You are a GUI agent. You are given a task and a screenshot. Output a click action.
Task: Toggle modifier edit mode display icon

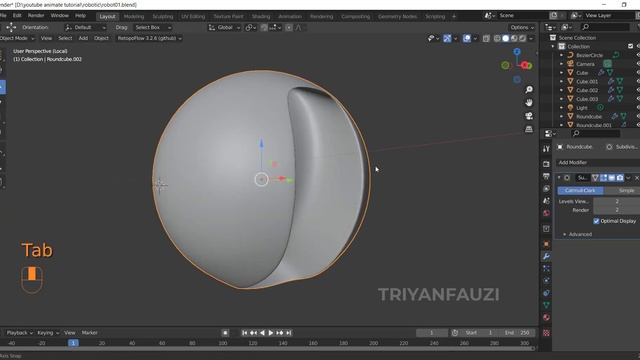point(604,178)
